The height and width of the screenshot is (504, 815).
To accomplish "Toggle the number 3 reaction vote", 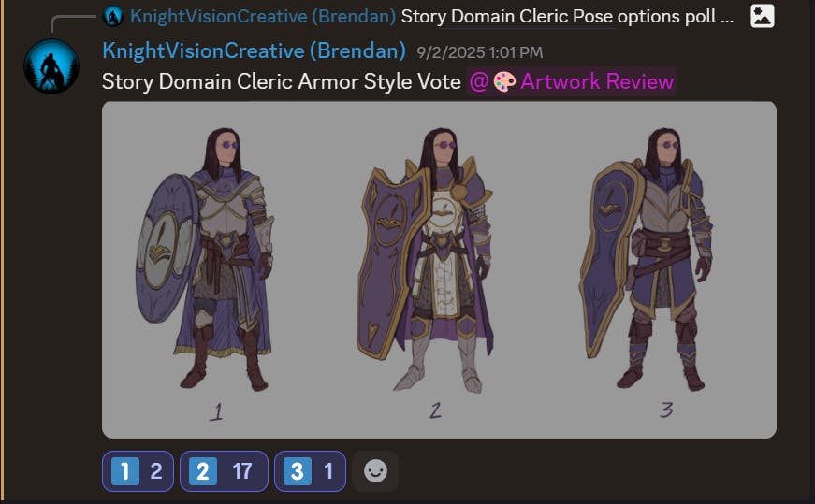I will pos(310,471).
